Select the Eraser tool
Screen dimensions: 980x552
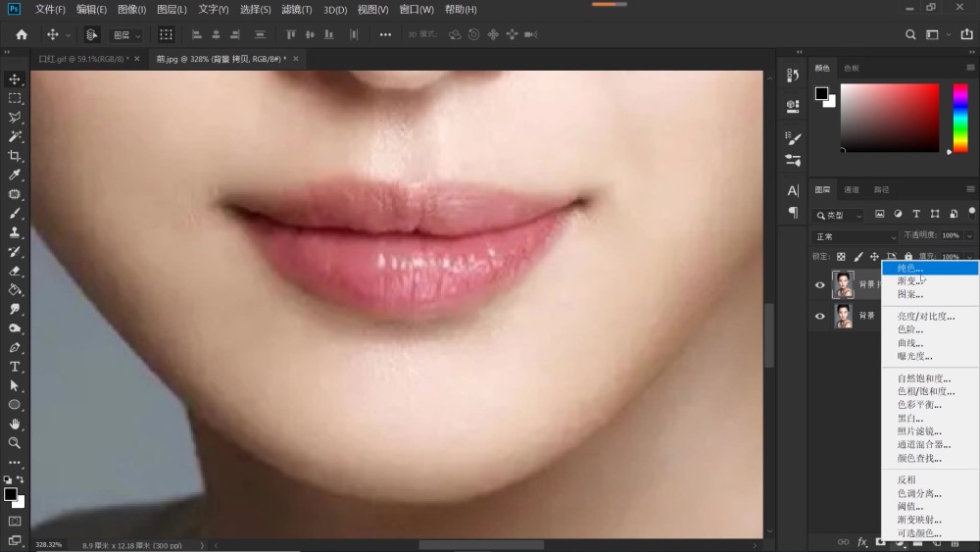pos(15,271)
